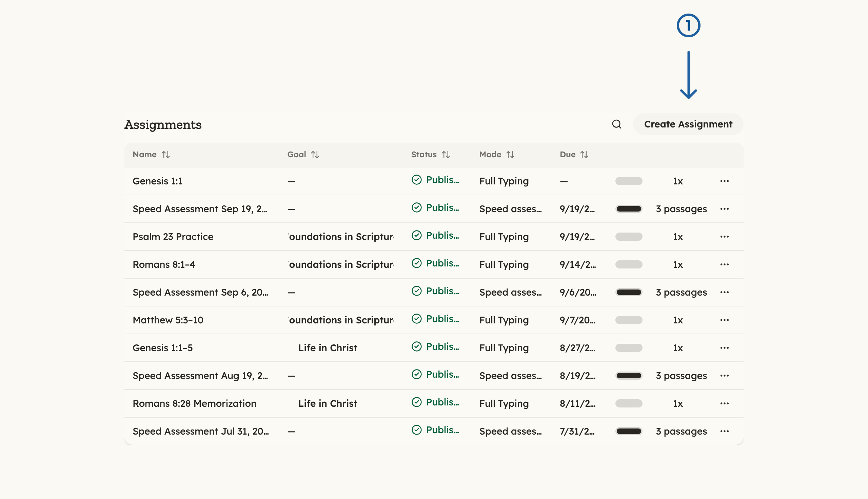Click Speed assessment mode for Speed Assessment Aug 19
Viewport: 868px width, 499px height.
[x=511, y=375]
